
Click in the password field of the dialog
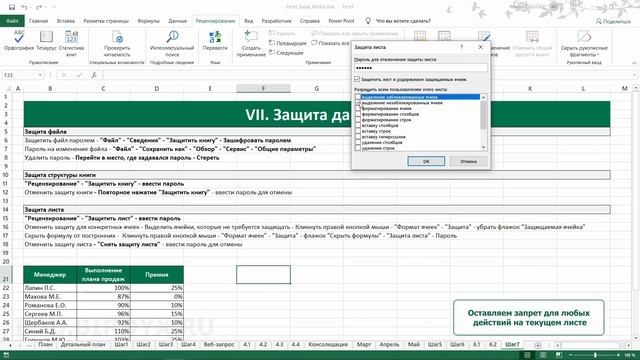pyautogui.click(x=420, y=68)
